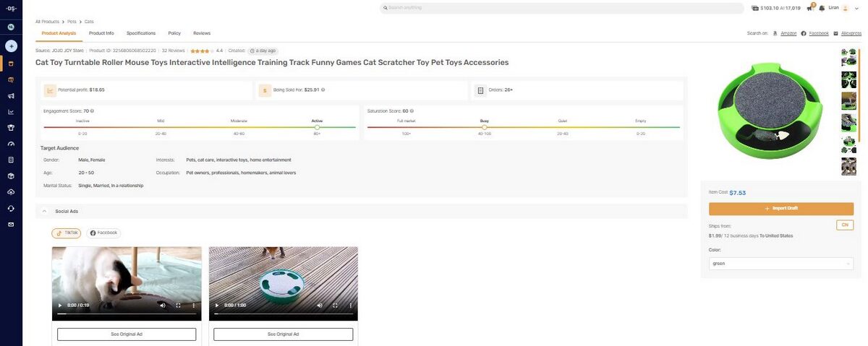Select the second product thumbnail
This screenshot has width=868, height=346.
pos(848,79)
